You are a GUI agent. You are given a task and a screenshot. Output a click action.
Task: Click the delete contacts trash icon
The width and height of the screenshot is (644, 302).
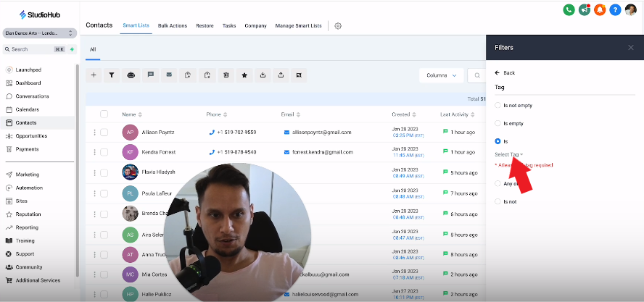point(226,75)
